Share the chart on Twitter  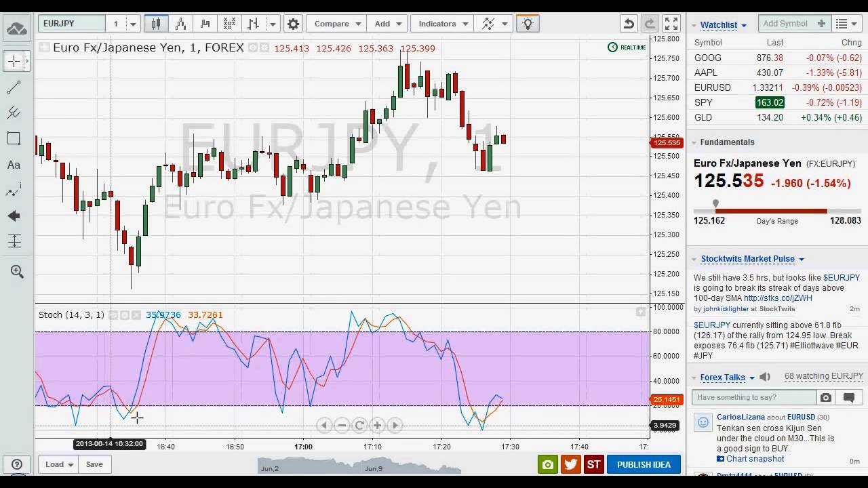(570, 464)
